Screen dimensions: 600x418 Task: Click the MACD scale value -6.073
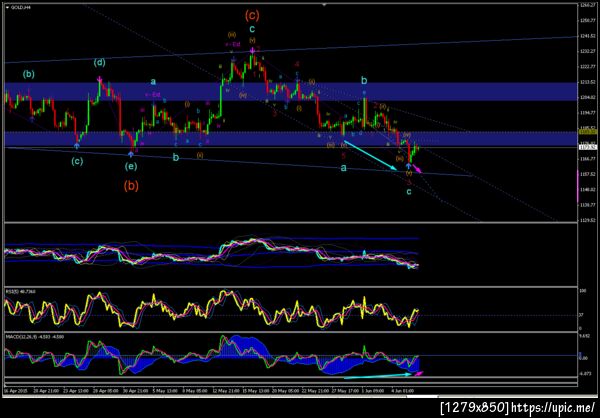pyautogui.click(x=587, y=374)
